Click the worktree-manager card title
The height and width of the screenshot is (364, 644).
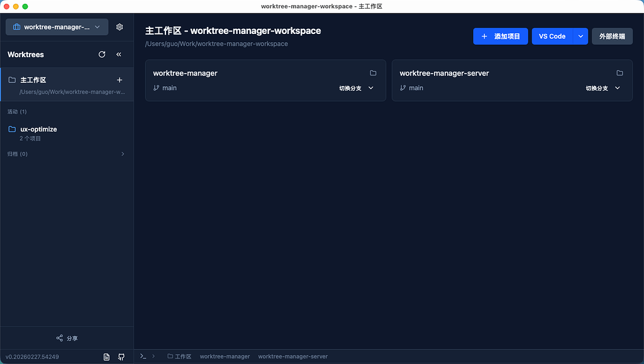point(186,73)
